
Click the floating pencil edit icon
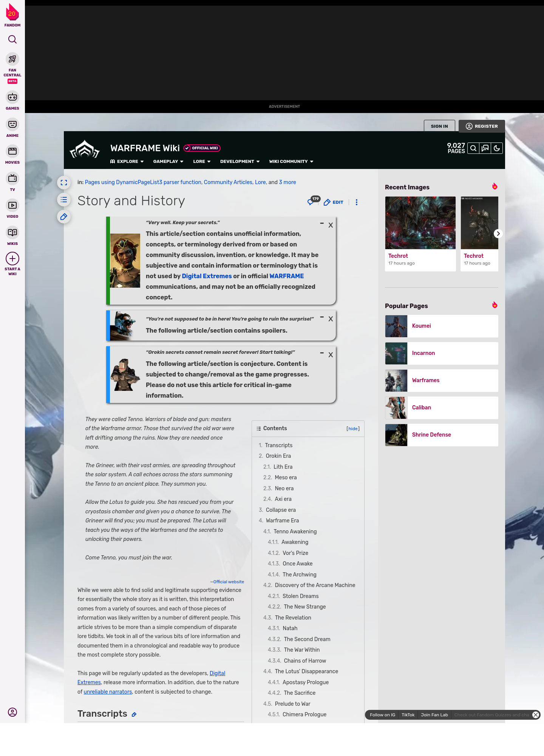point(64,217)
